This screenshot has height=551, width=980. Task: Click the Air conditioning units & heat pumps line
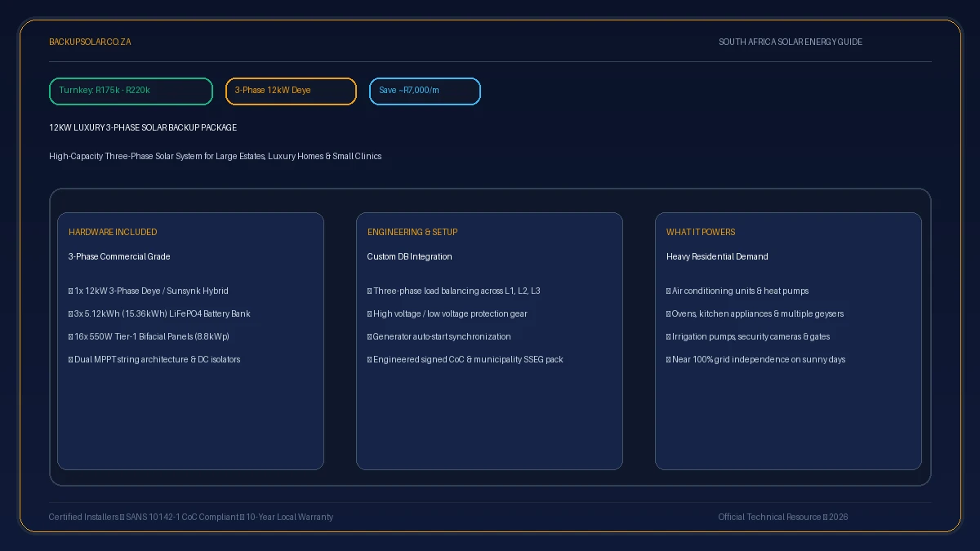coord(737,291)
